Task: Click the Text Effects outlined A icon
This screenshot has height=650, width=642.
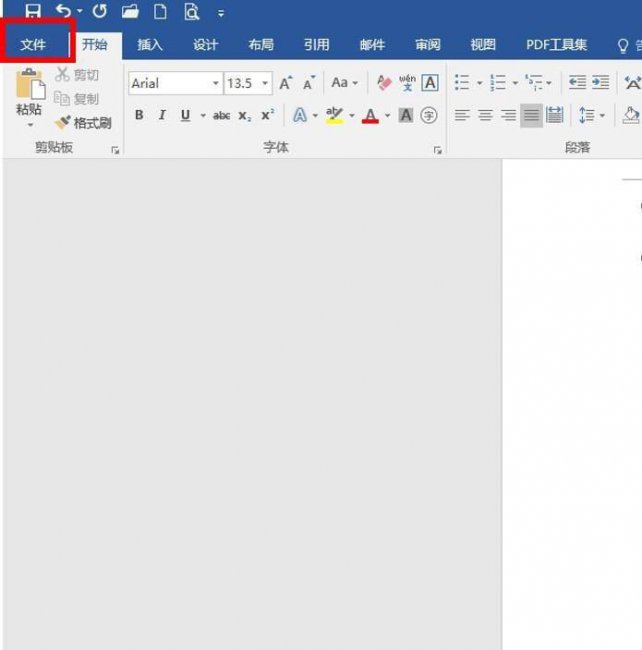Action: pyautogui.click(x=300, y=115)
